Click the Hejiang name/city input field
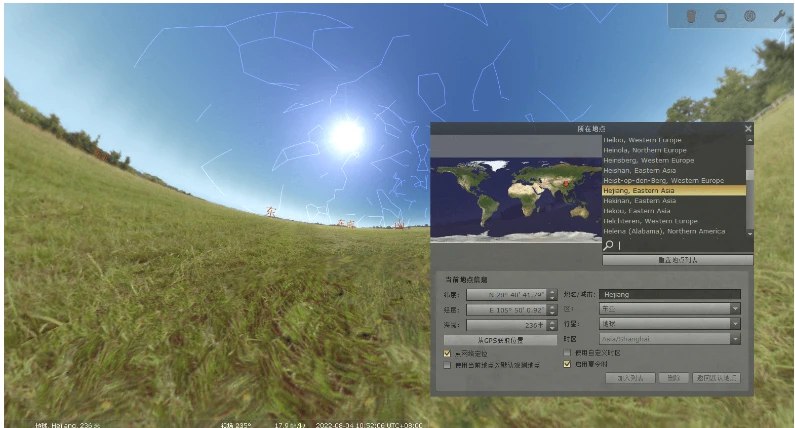Viewport: 795px width, 428px height. point(670,295)
